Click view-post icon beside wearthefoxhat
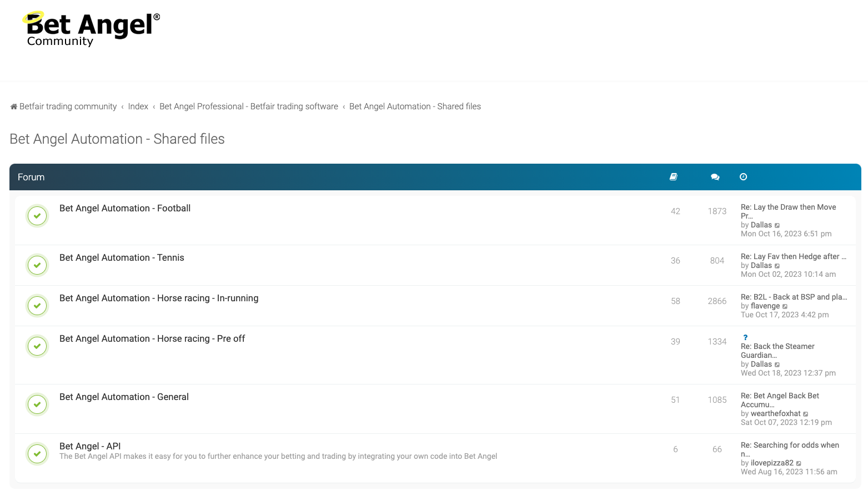Image resolution: width=868 pixels, height=496 pixels. (x=806, y=414)
